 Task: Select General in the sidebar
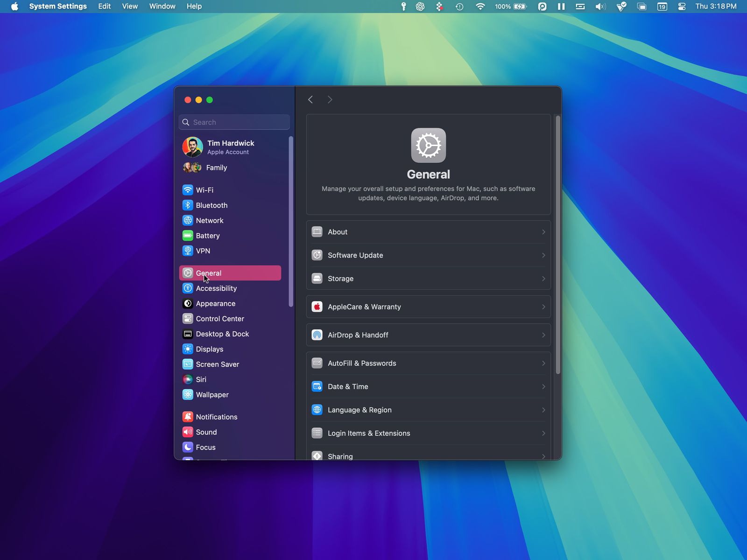(x=230, y=273)
